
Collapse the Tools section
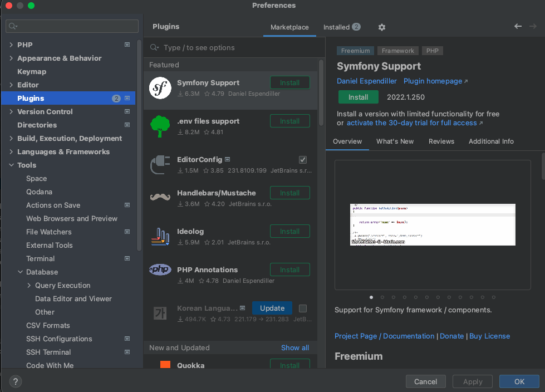11,165
